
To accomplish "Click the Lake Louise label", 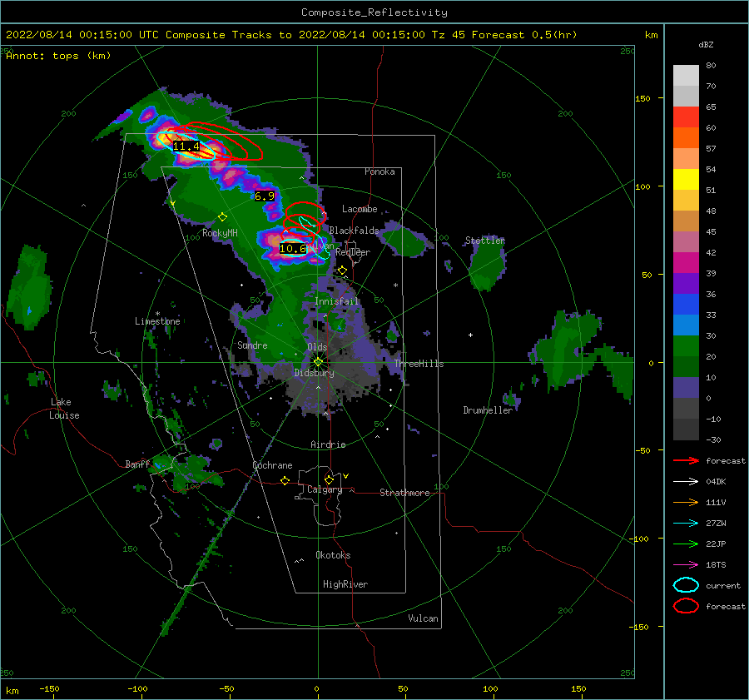I will [64, 409].
